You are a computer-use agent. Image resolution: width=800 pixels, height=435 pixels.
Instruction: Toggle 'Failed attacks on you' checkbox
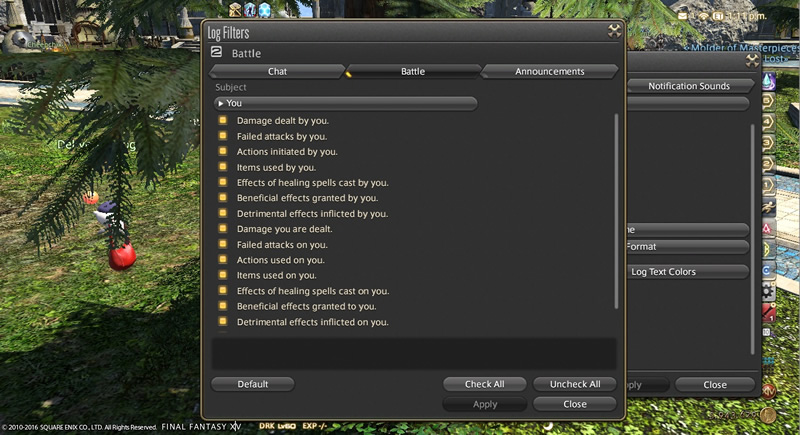click(x=223, y=244)
